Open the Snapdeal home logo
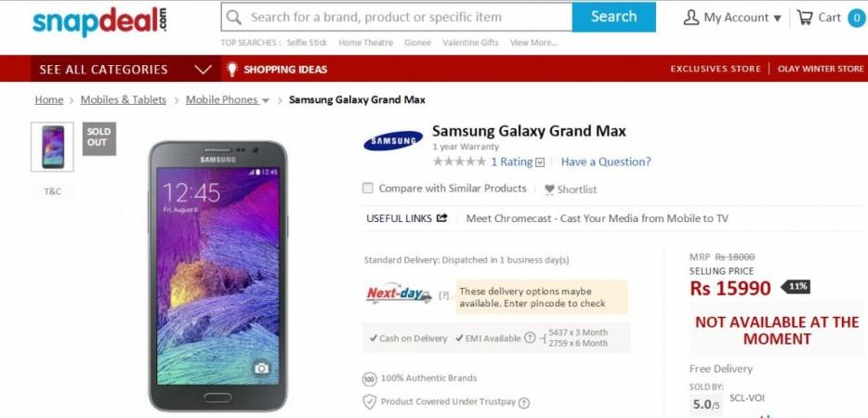The height and width of the screenshot is (418, 868). pyautogui.click(x=99, y=20)
